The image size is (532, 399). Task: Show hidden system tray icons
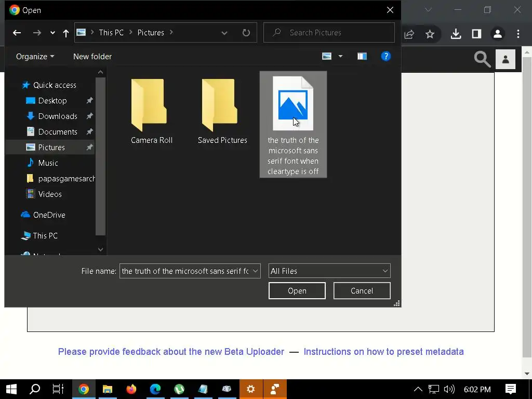tap(418, 389)
